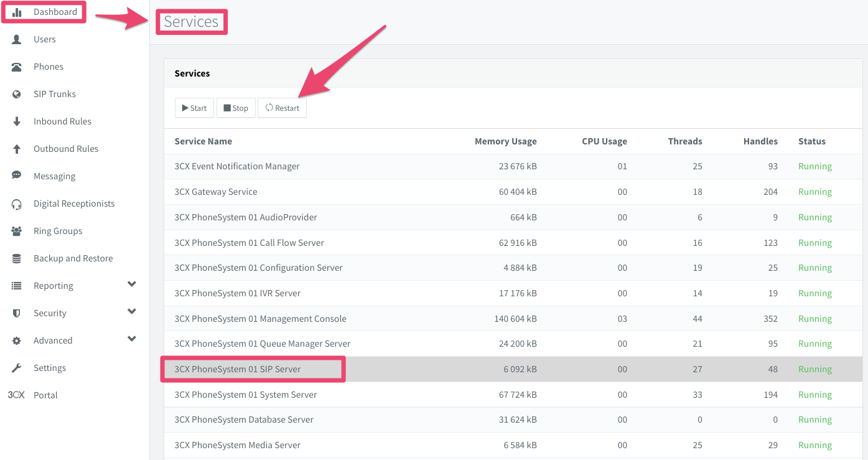Open the Messaging section
The height and width of the screenshot is (460, 868).
click(x=54, y=176)
